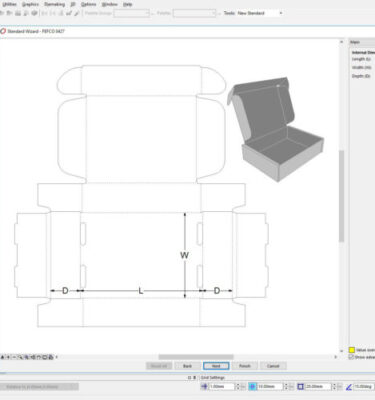
Task: Click the Grid Settings panel title
Action: click(x=213, y=378)
